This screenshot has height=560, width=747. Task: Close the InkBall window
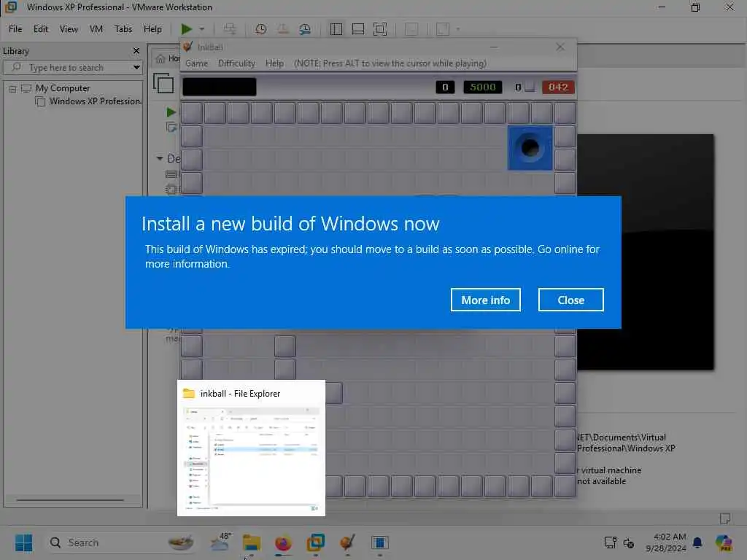[x=560, y=47]
